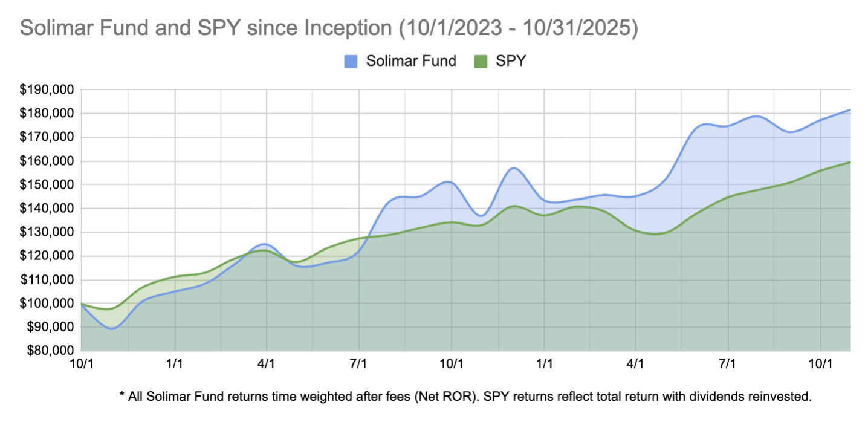The image size is (868, 422).
Task: Click the $150,000 y-axis label
Action: point(47,184)
